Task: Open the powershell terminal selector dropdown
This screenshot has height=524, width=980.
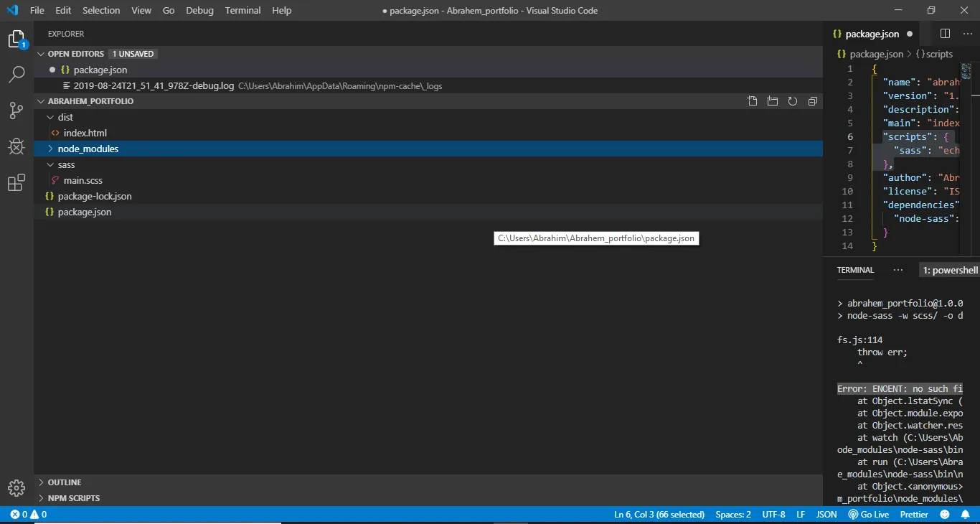Action: (950, 270)
